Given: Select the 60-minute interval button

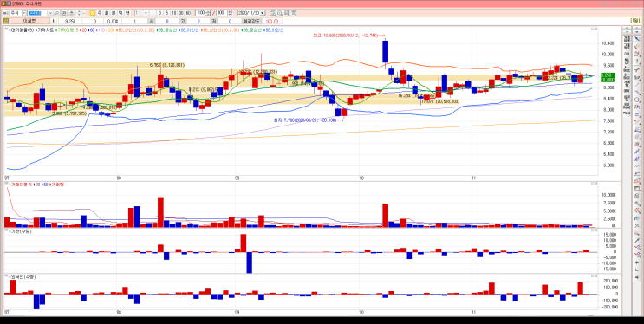Looking at the screenshot, I should (x=188, y=13).
